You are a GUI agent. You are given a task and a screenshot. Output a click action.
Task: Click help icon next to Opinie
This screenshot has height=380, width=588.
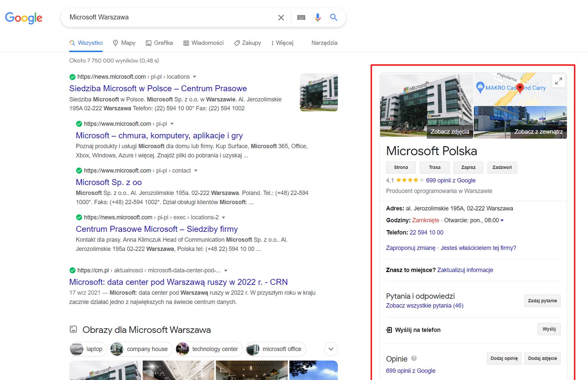pos(414,358)
